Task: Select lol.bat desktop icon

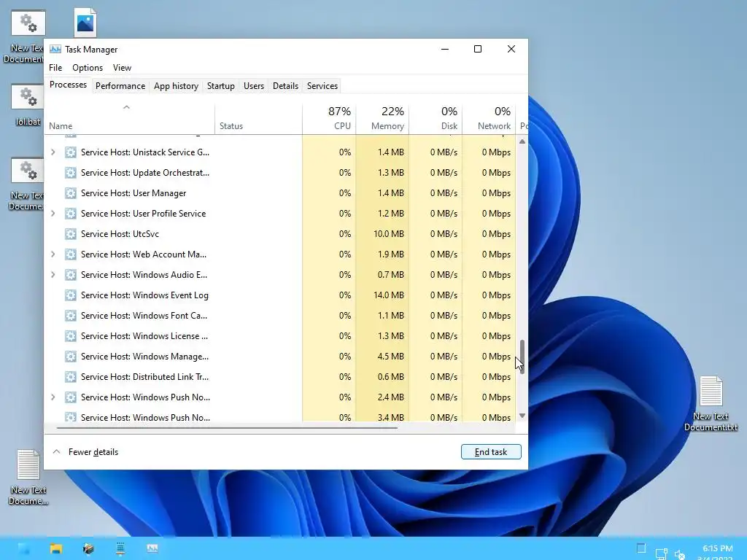Action: tap(28, 106)
